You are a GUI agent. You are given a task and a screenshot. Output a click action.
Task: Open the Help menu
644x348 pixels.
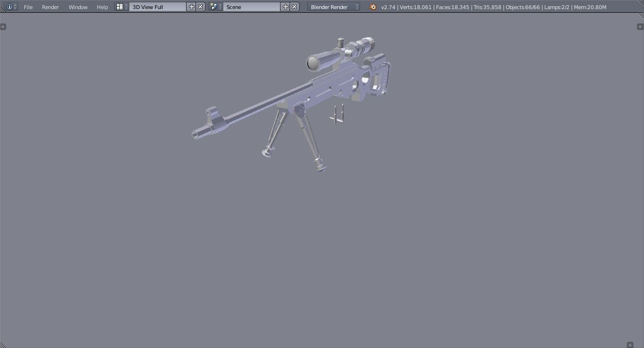102,7
